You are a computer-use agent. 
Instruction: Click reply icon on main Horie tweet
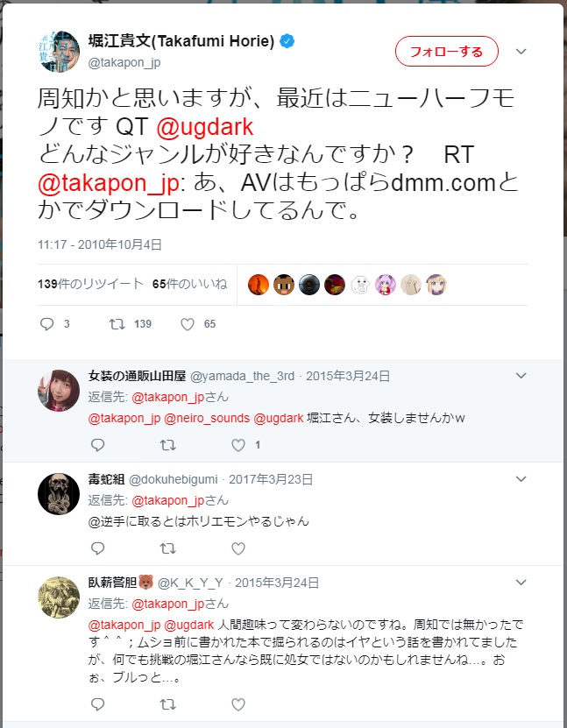point(47,324)
